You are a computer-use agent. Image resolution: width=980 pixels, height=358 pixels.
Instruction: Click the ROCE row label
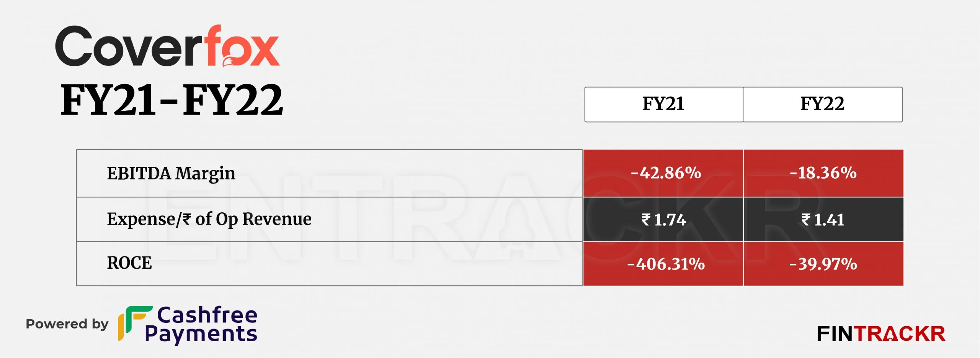pyautogui.click(x=129, y=263)
